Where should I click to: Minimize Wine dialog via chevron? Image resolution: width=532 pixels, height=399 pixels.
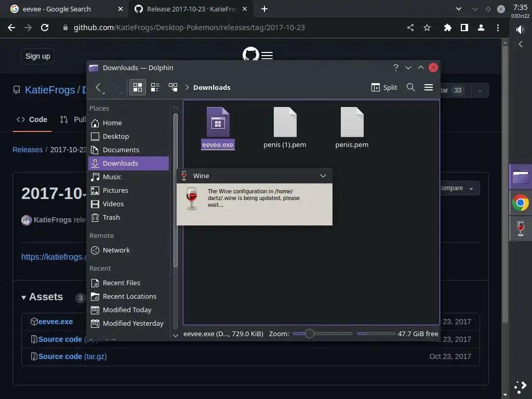[x=323, y=176]
